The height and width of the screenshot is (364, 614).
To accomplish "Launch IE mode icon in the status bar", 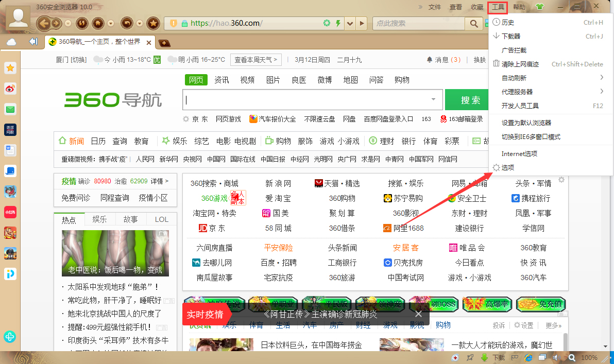I will coord(528,357).
